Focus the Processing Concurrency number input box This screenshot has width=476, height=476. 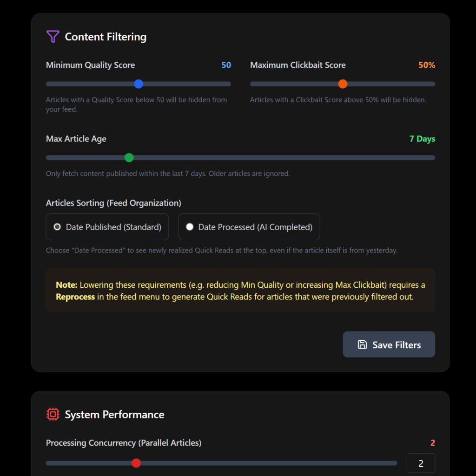tap(421, 463)
